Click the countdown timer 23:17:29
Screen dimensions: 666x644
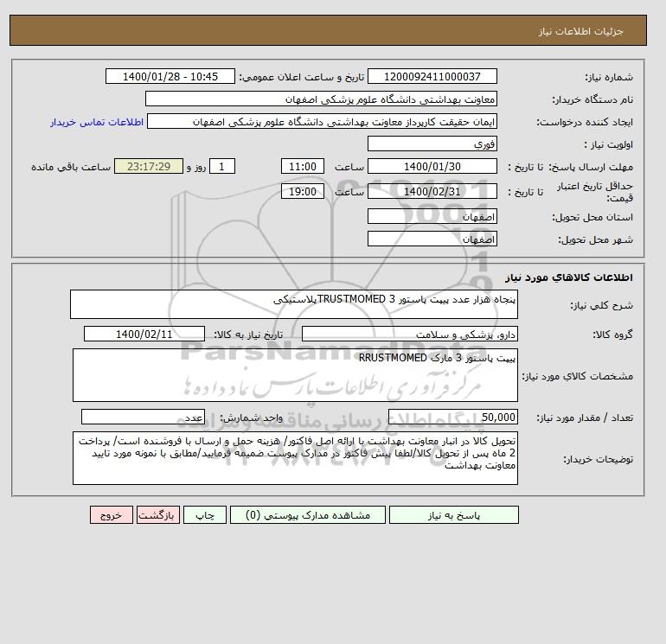(x=149, y=167)
